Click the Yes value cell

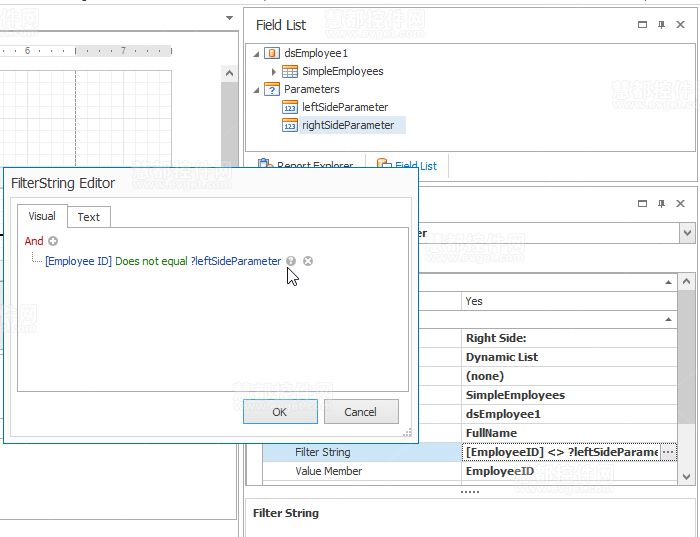pos(569,301)
